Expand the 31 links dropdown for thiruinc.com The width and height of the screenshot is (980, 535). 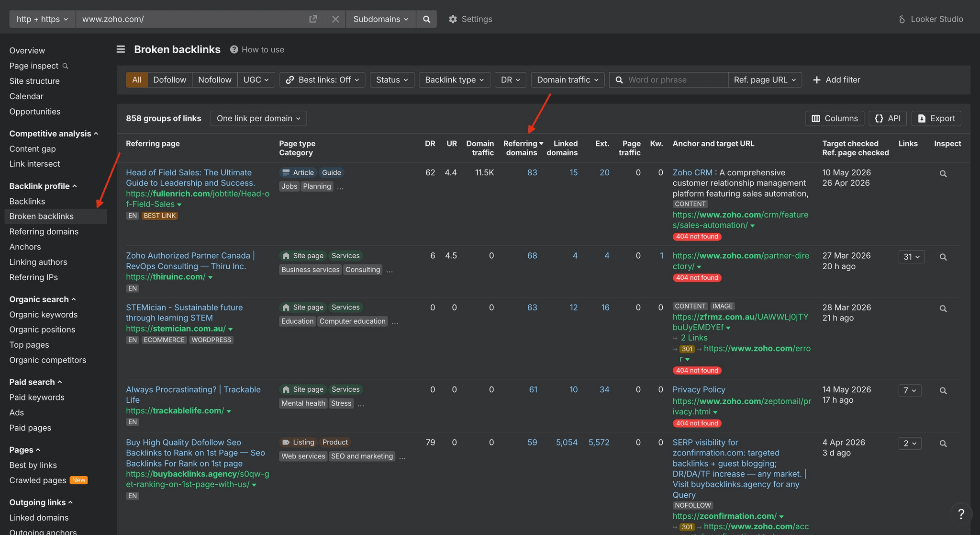(x=912, y=257)
